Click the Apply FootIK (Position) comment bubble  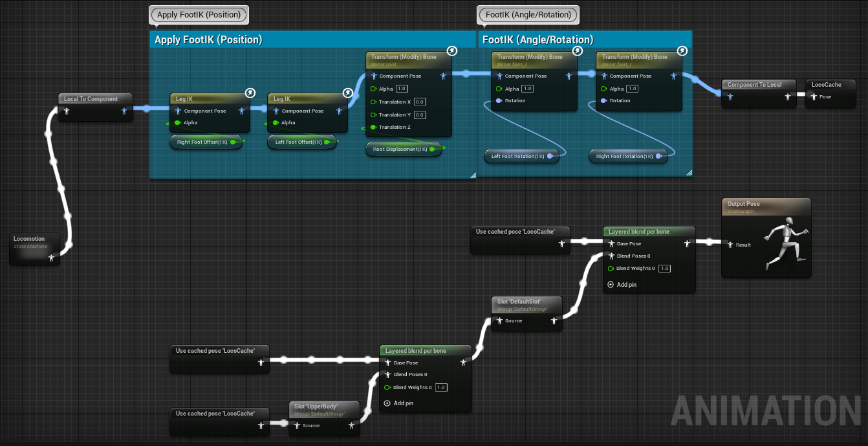pyautogui.click(x=198, y=14)
